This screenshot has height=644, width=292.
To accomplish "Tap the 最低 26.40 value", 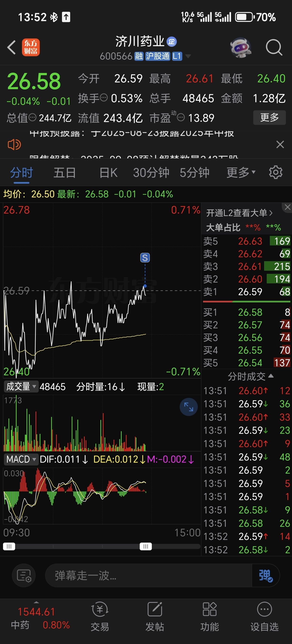I will [x=271, y=78].
